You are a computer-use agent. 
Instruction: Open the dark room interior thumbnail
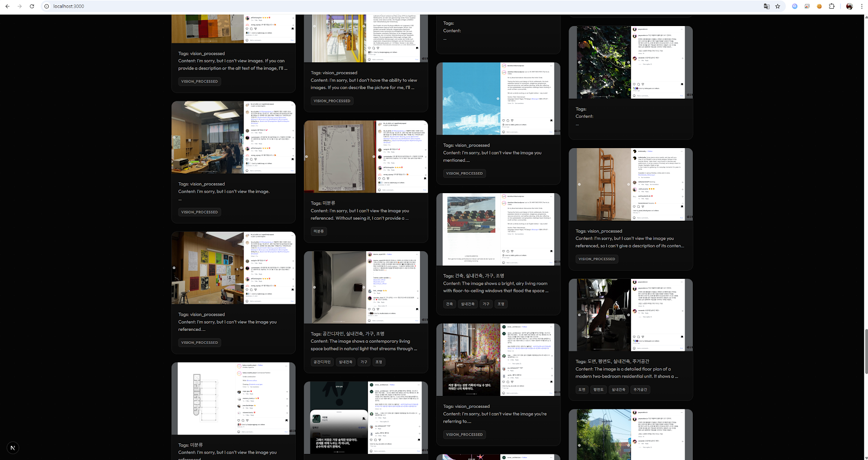click(x=366, y=287)
